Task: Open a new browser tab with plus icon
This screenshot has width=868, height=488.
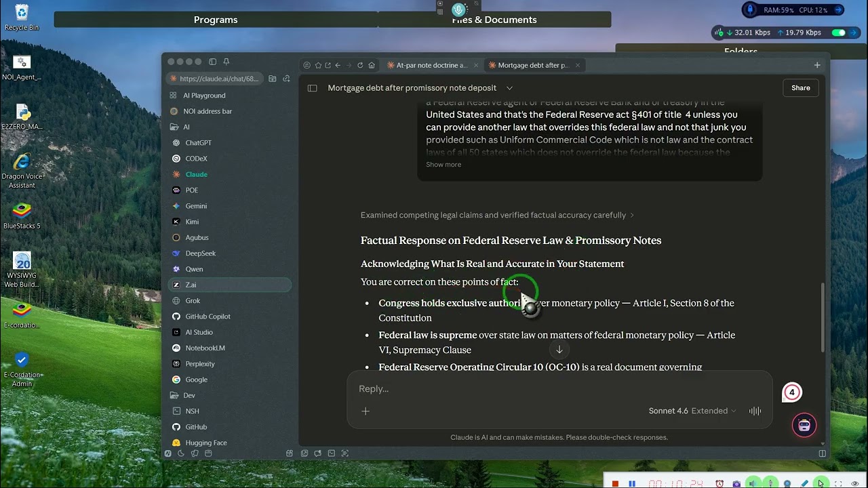Action: coord(817,65)
